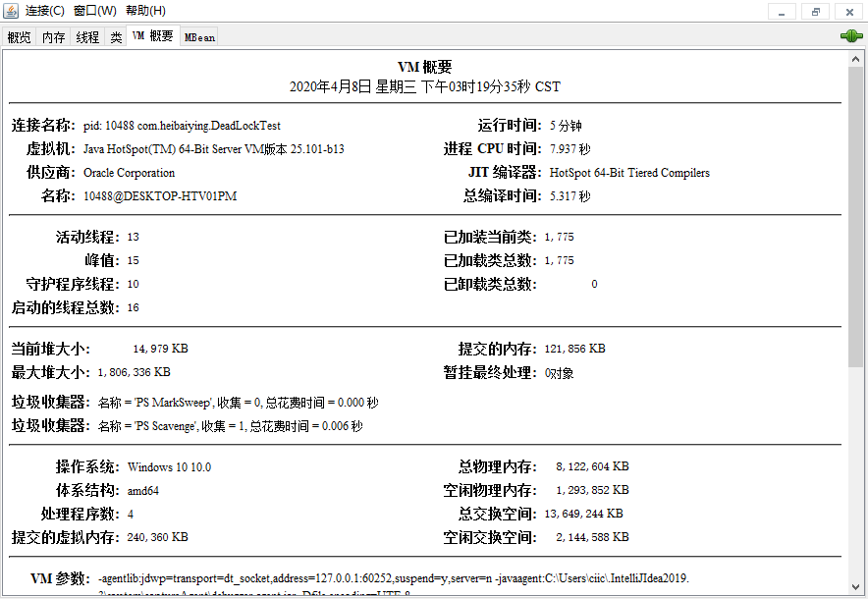Select the VM 概要 tab
The width and height of the screenshot is (868, 599).
(x=152, y=36)
